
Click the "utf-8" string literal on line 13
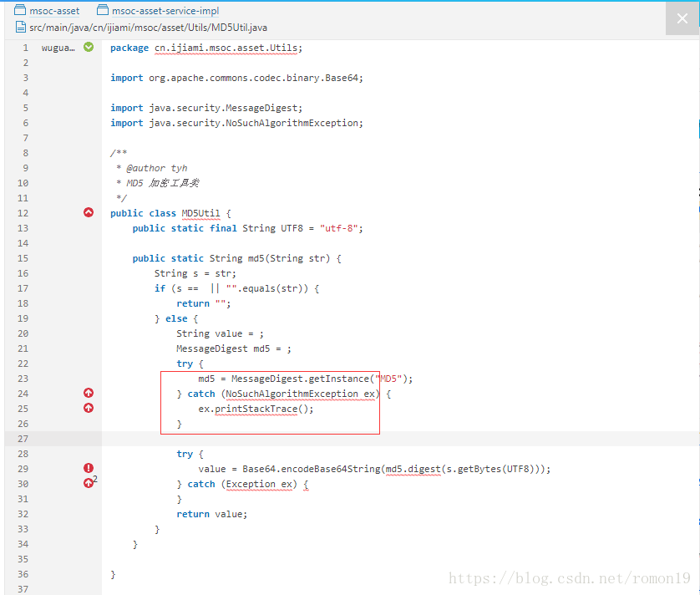(x=339, y=228)
